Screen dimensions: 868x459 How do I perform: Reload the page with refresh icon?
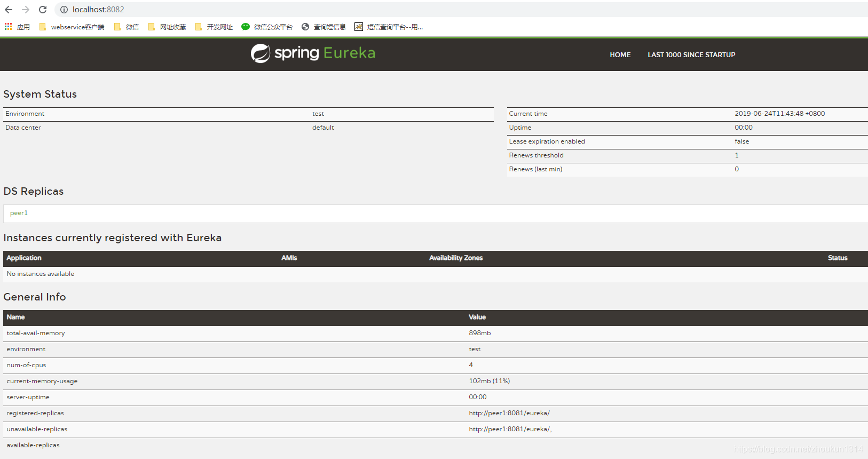(43, 10)
